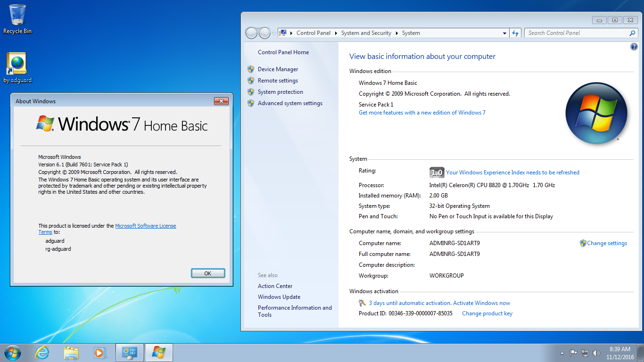Open Action Center link
644x362 pixels.
(275, 286)
